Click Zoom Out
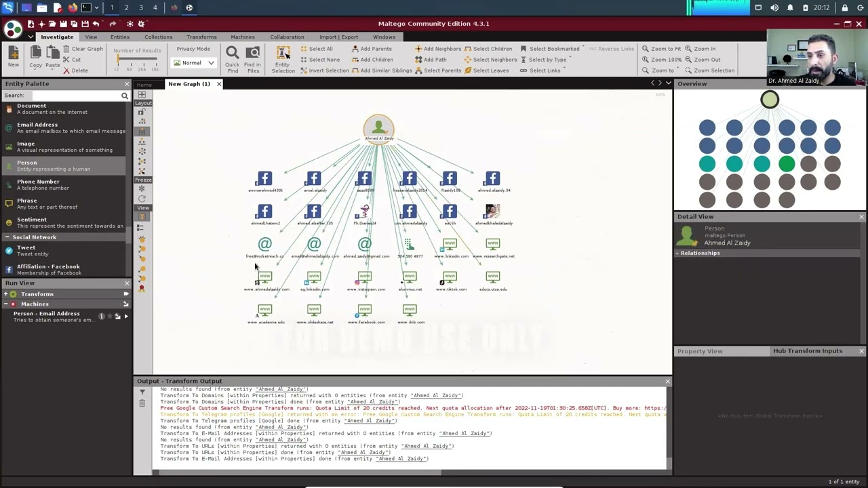 (x=703, y=60)
